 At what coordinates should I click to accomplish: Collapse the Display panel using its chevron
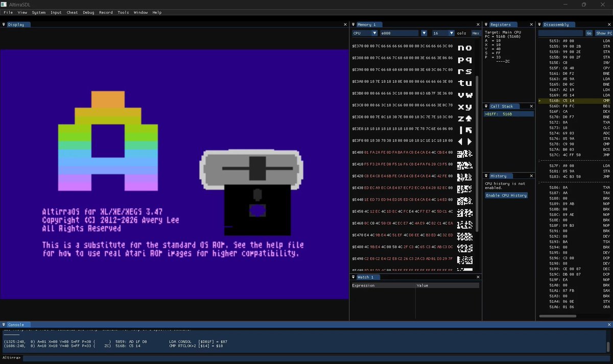click(x=5, y=24)
